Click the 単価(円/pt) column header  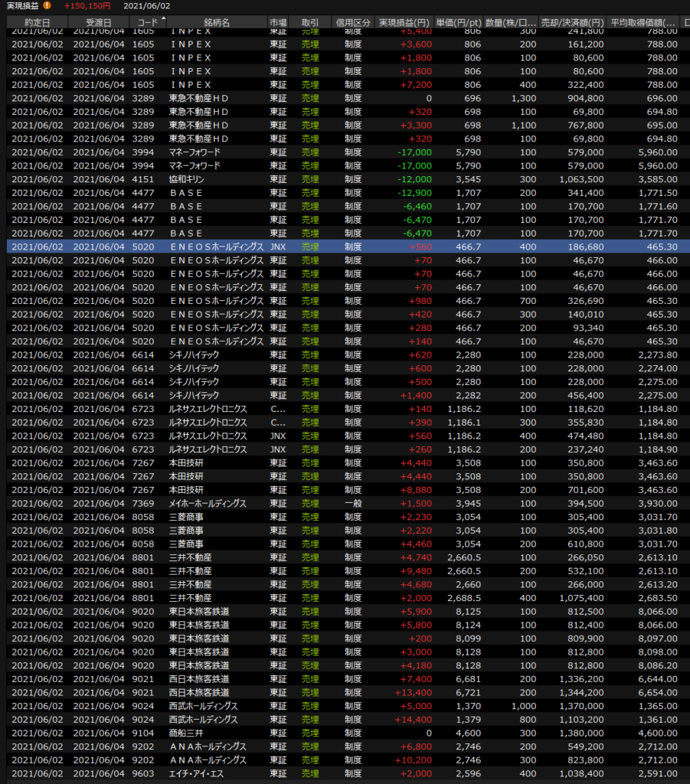tap(459, 22)
